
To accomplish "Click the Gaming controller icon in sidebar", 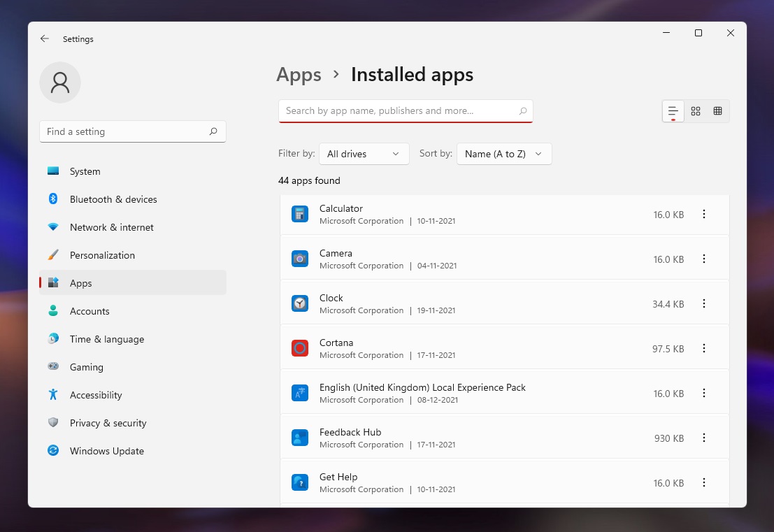I will pyautogui.click(x=52, y=367).
